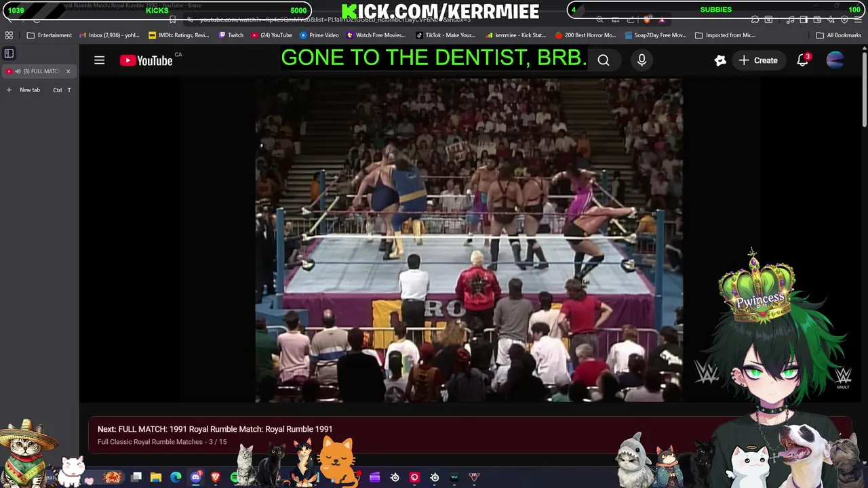Start voice search with the microphone

(642, 60)
